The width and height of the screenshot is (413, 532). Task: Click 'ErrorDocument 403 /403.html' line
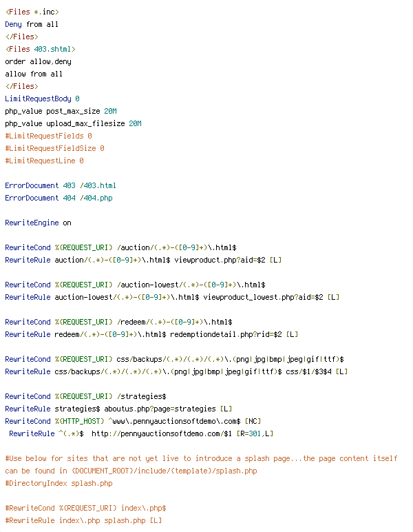[61, 185]
